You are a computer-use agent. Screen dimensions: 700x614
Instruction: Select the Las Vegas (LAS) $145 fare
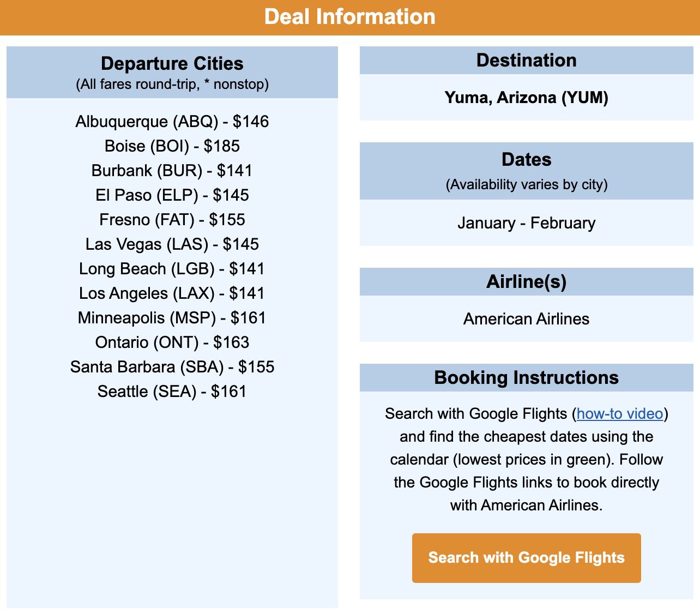[x=172, y=244]
